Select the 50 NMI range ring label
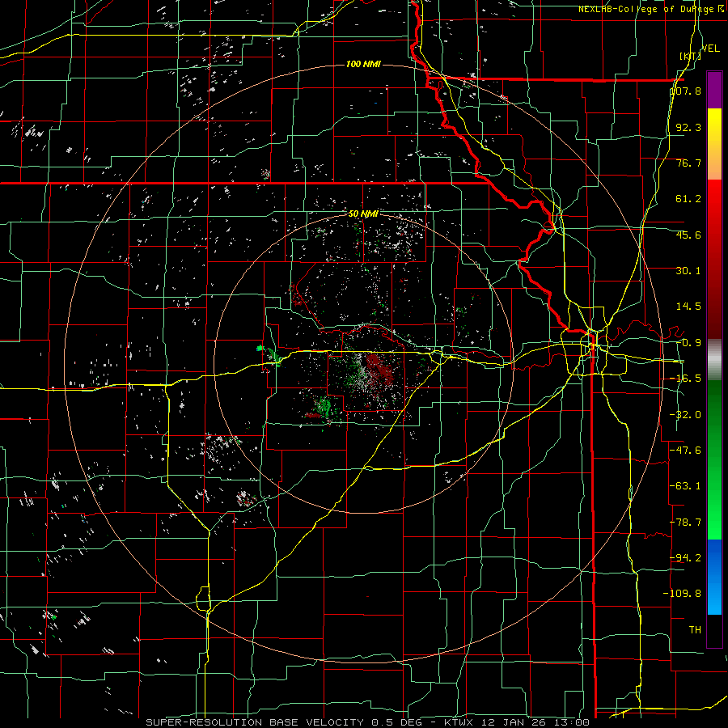Screen dimensions: 728x728 tap(363, 214)
